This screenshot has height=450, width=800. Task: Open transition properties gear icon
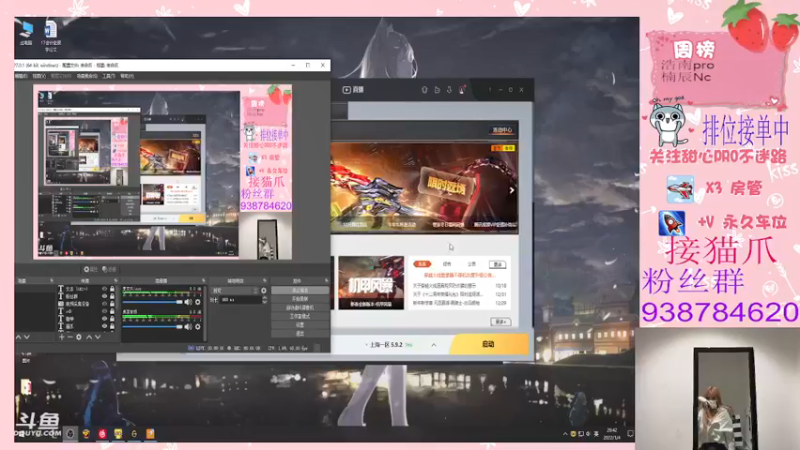[264, 290]
